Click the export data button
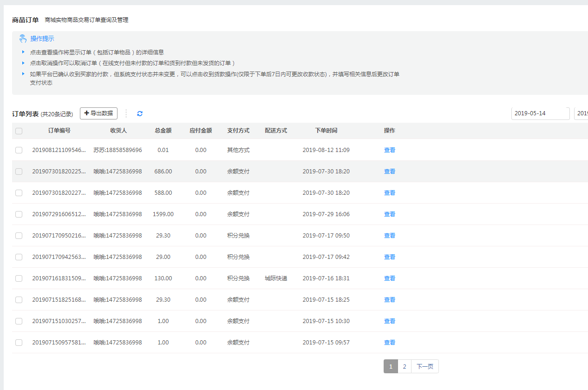588x390 pixels. pos(98,113)
